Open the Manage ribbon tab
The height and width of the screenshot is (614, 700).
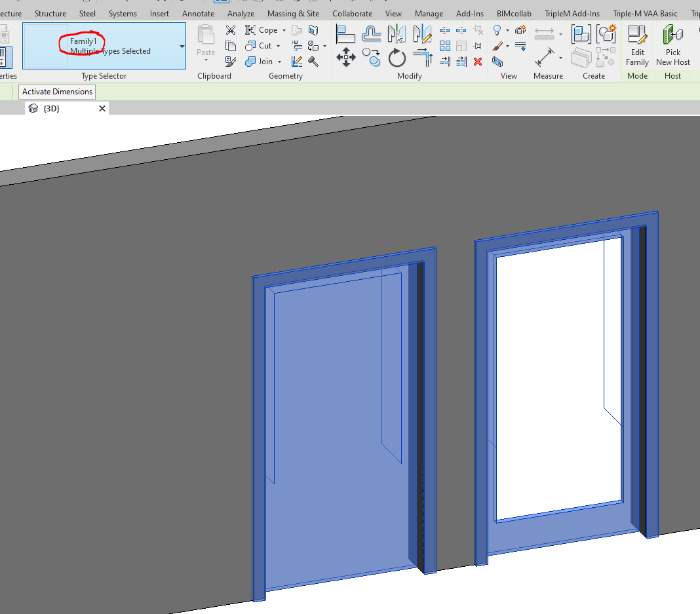click(429, 13)
